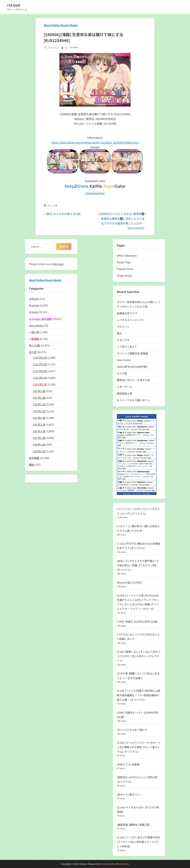Open the PressBook WordPress theme link
The width and height of the screenshot is (190, 868).
(x=114, y=864)
